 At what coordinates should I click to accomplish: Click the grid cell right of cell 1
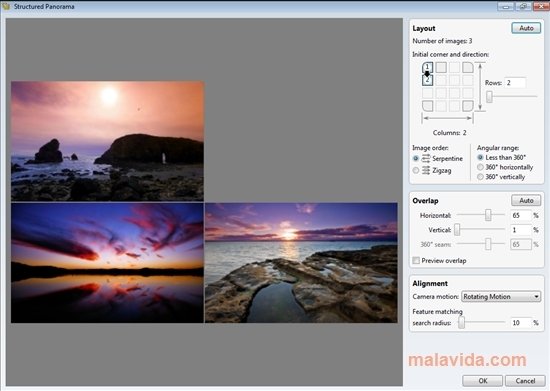coord(441,67)
